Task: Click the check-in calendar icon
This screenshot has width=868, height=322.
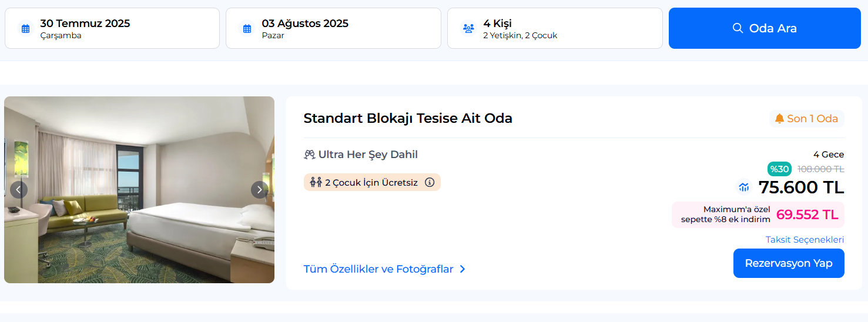Action: pyautogui.click(x=25, y=28)
